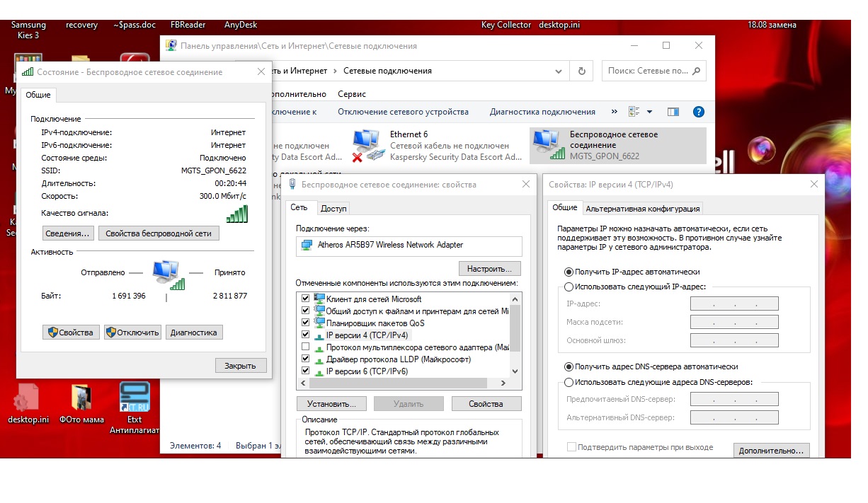
Task: Uncheck the IP версии 6 (TCP/IPv6) checkbox
Action: tap(306, 371)
